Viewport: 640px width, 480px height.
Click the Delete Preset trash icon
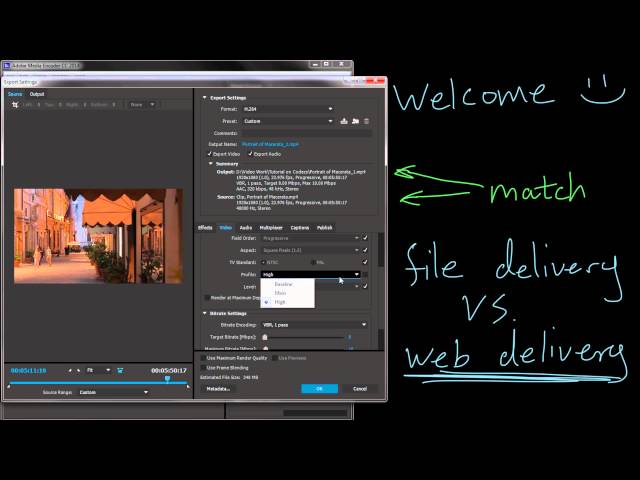pyautogui.click(x=366, y=121)
